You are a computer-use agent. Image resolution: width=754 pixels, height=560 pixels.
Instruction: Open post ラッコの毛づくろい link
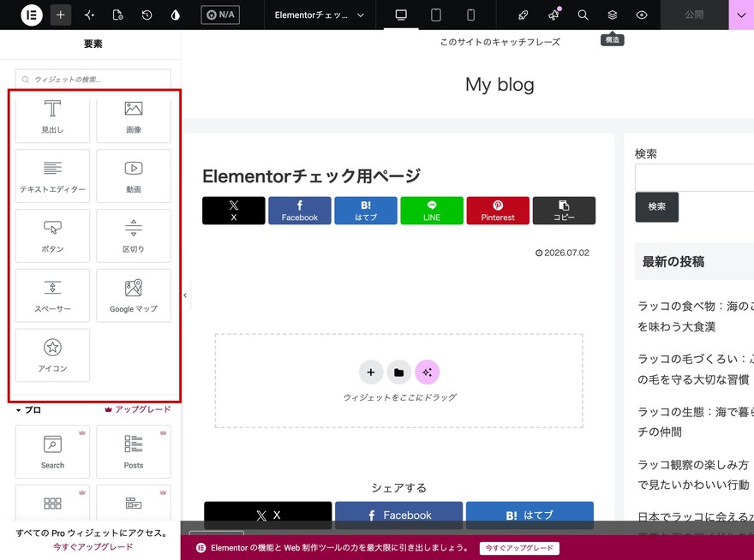696,369
